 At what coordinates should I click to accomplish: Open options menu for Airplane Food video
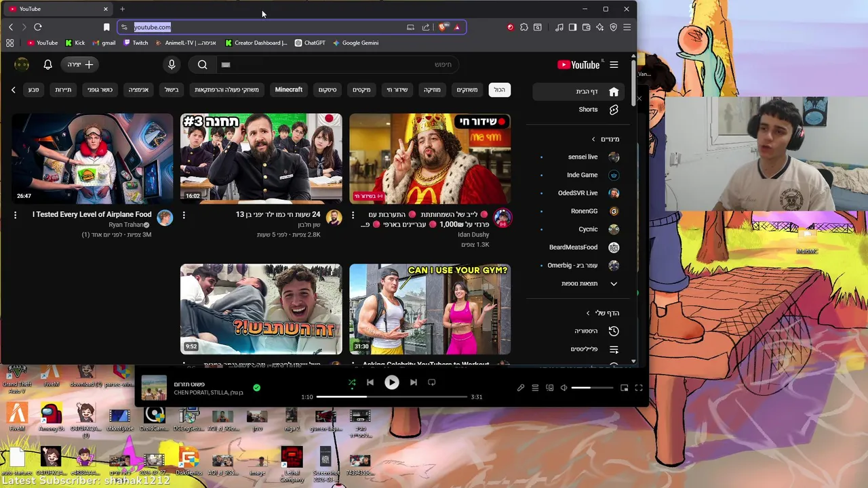pyautogui.click(x=15, y=215)
